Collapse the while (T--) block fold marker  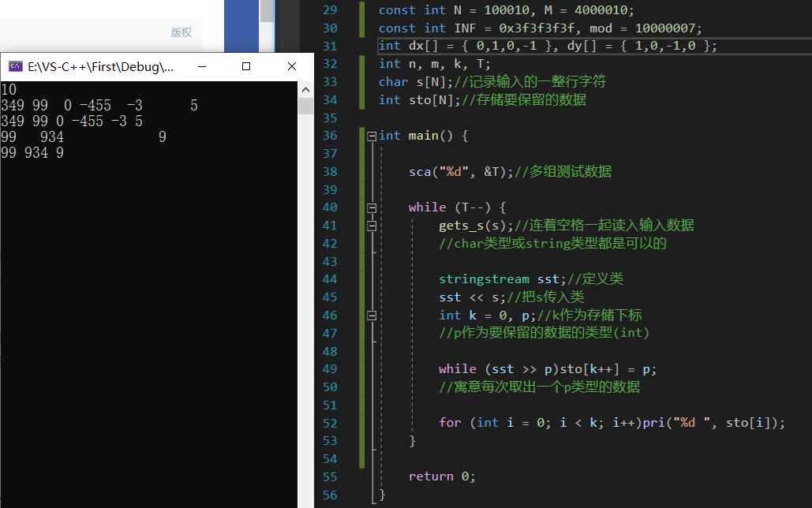[x=372, y=207]
